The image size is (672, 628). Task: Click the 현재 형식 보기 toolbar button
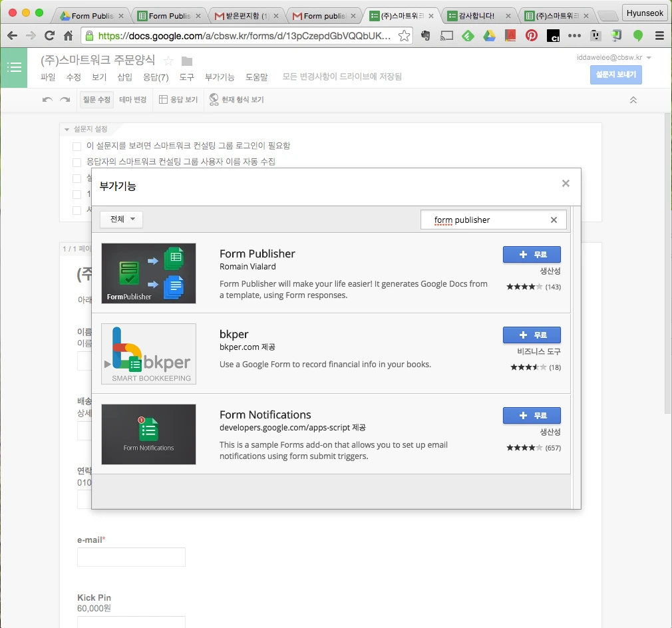[237, 99]
